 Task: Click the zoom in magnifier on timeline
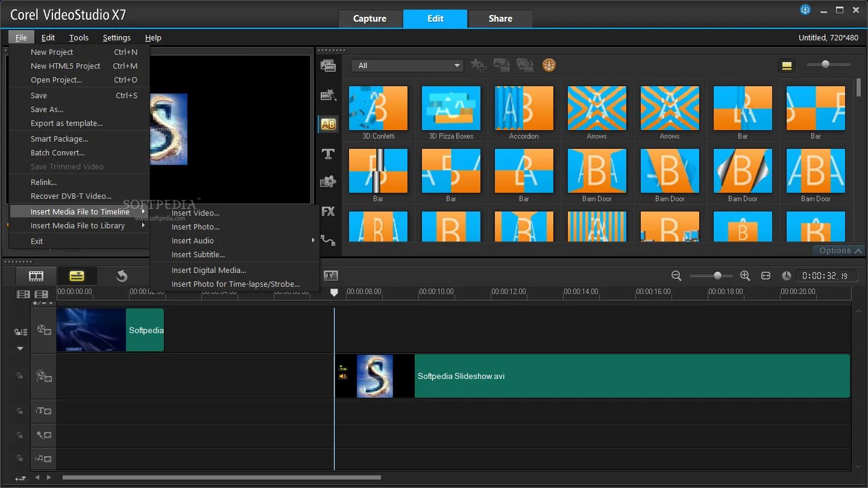point(745,275)
